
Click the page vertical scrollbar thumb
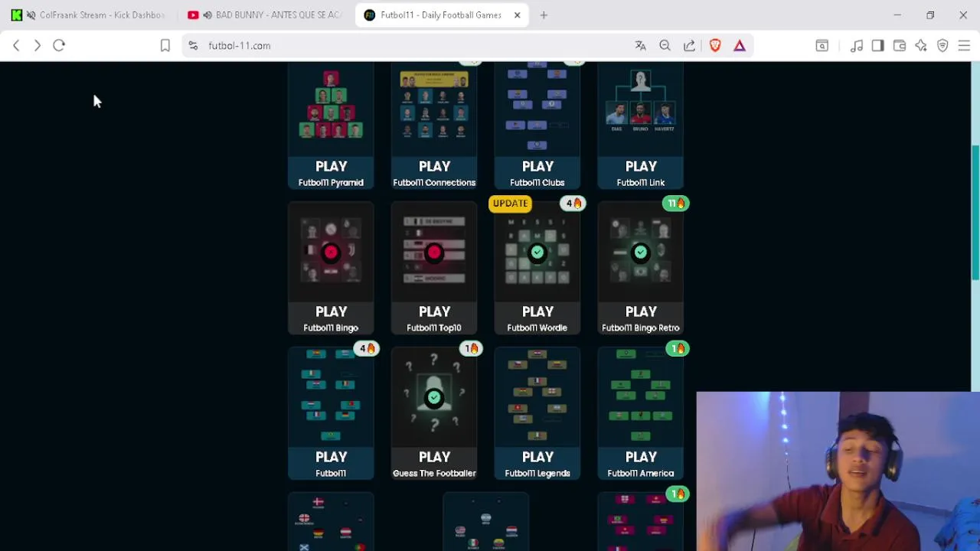pos(975,212)
